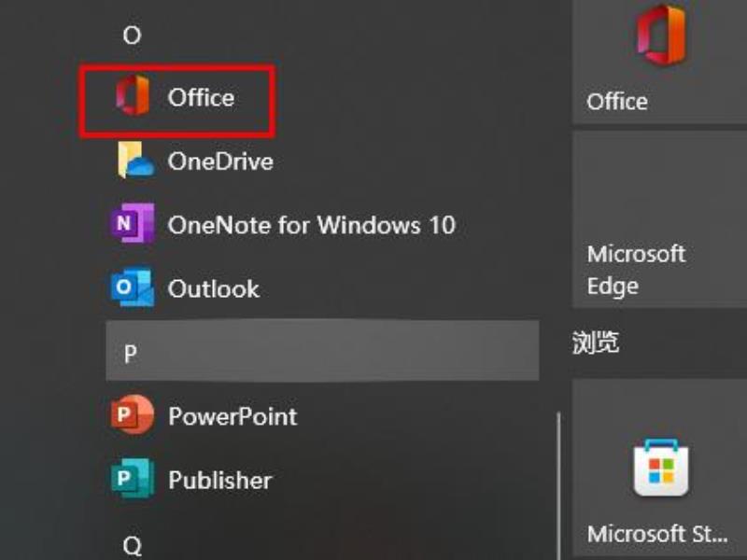Open the PowerPoint orange icon
747x560 pixels.
coord(133,414)
